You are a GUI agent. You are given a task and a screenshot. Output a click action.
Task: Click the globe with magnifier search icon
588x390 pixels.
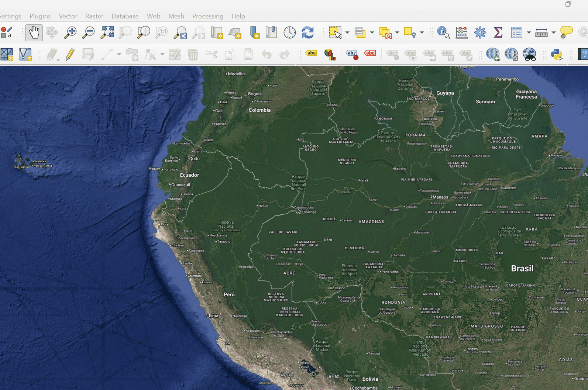click(x=511, y=55)
